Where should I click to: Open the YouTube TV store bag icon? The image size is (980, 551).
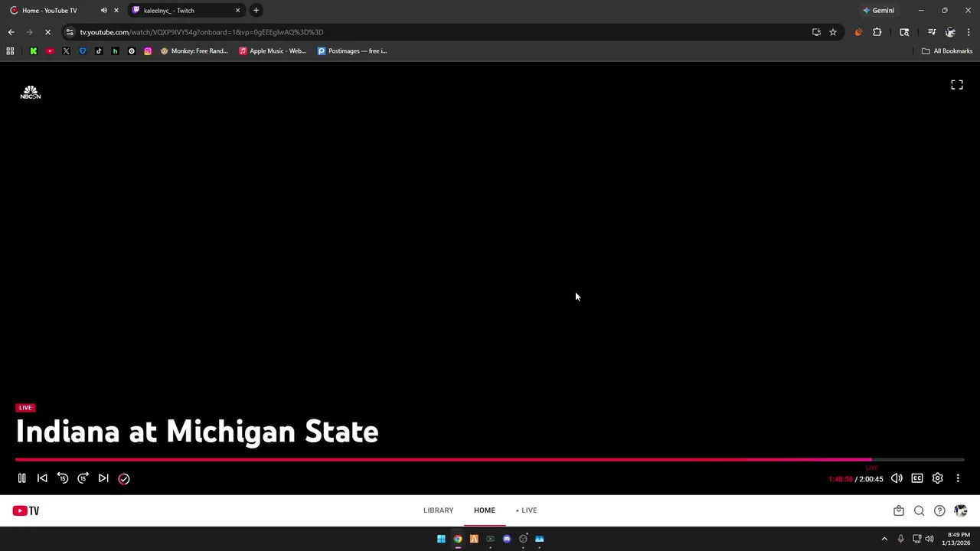[899, 510]
